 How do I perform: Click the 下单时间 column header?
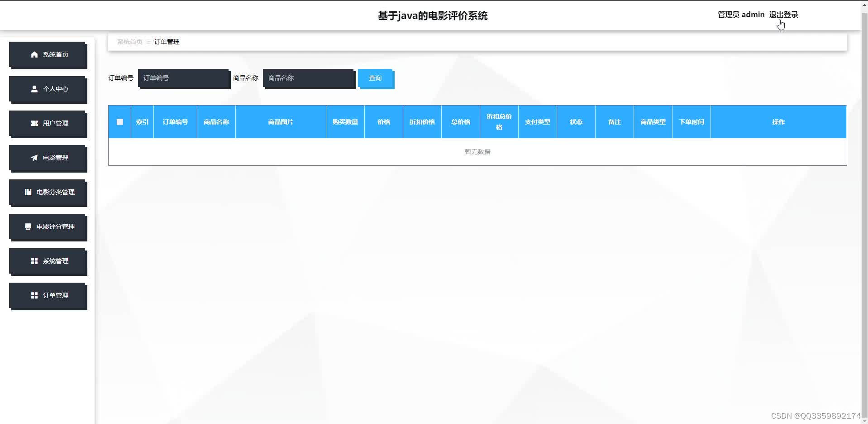(692, 122)
